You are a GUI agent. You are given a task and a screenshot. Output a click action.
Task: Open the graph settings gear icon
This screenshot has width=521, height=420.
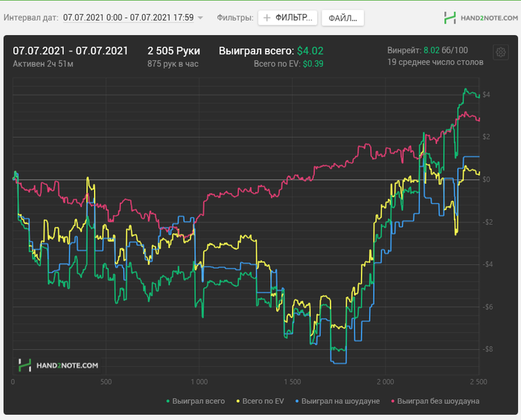tap(501, 52)
